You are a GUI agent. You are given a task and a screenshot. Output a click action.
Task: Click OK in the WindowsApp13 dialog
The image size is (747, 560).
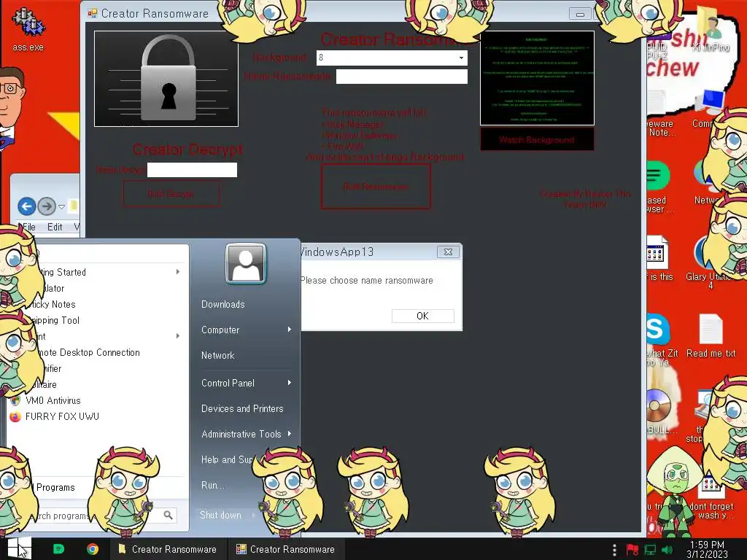(422, 316)
